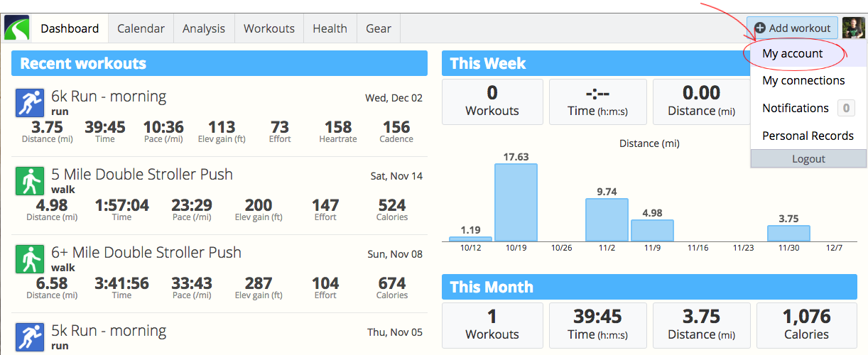Open Personal Records from the menu
This screenshot has height=355, width=868.
pyautogui.click(x=808, y=136)
